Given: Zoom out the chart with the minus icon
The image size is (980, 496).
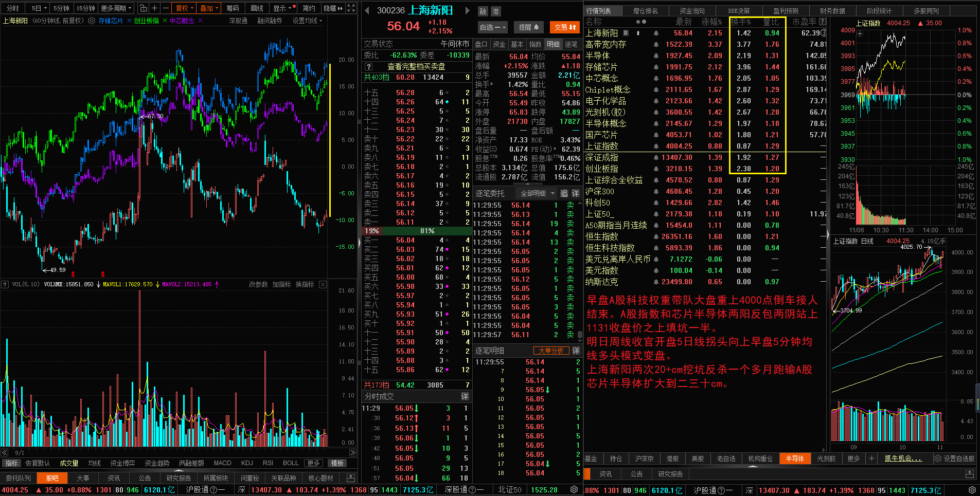Looking at the screenshot, I should [x=166, y=8].
